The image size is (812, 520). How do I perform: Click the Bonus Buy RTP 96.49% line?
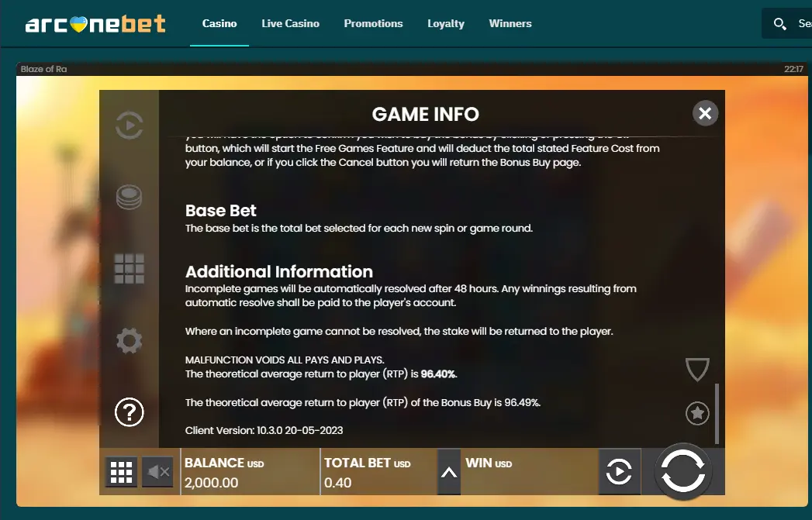point(363,402)
